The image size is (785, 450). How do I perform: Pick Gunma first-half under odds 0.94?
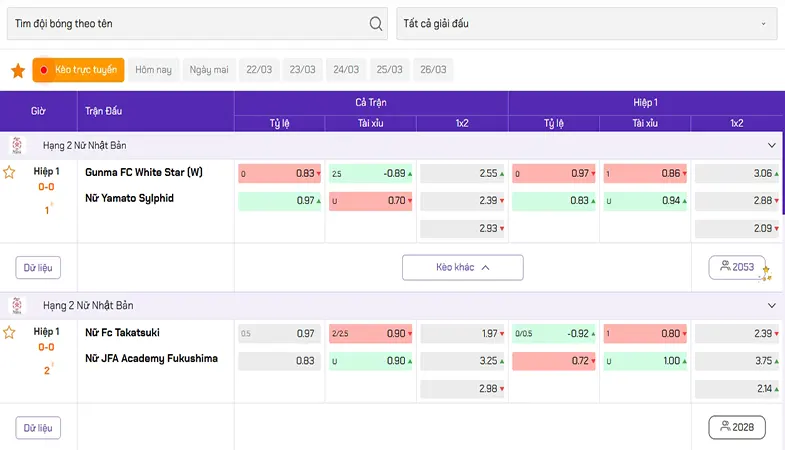[x=645, y=201]
